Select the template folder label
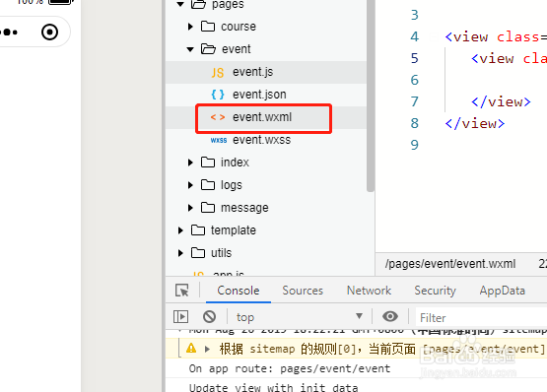547x392 pixels. (x=234, y=230)
